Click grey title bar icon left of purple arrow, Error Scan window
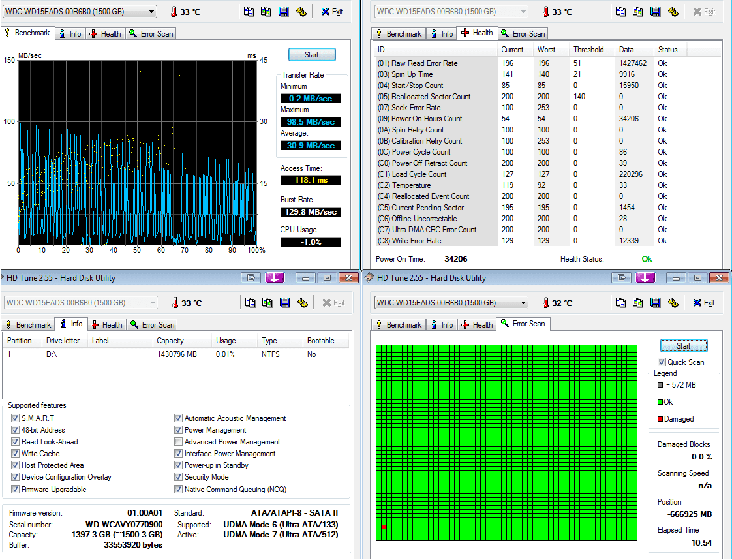732x560 pixels. coord(621,278)
